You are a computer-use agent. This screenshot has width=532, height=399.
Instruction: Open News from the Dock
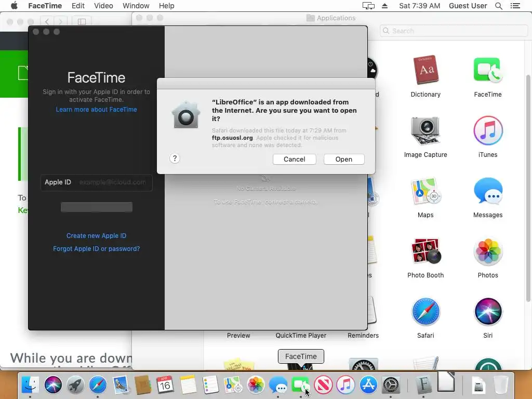tap(323, 385)
